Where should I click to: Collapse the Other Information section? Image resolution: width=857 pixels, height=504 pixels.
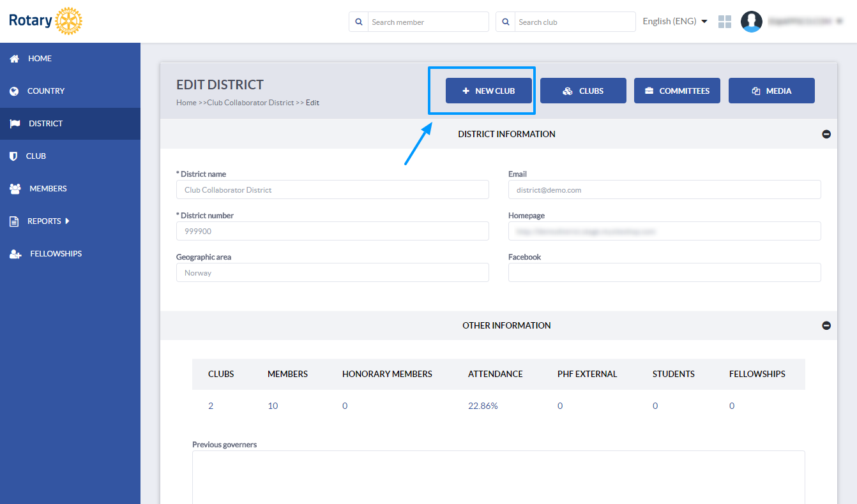826,325
